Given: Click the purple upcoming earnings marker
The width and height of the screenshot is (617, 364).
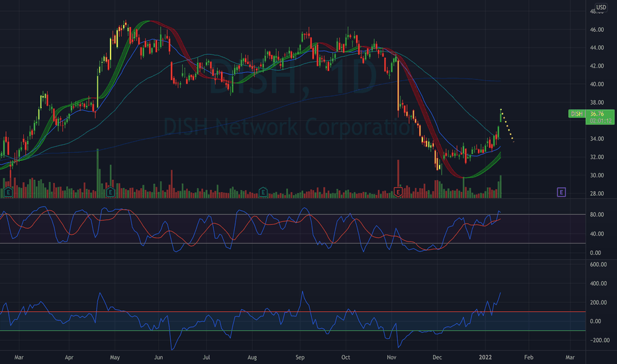Looking at the screenshot, I should pos(561,192).
